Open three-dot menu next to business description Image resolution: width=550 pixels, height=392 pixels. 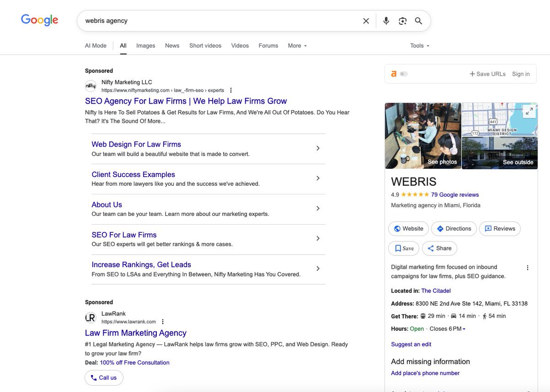[x=528, y=268]
